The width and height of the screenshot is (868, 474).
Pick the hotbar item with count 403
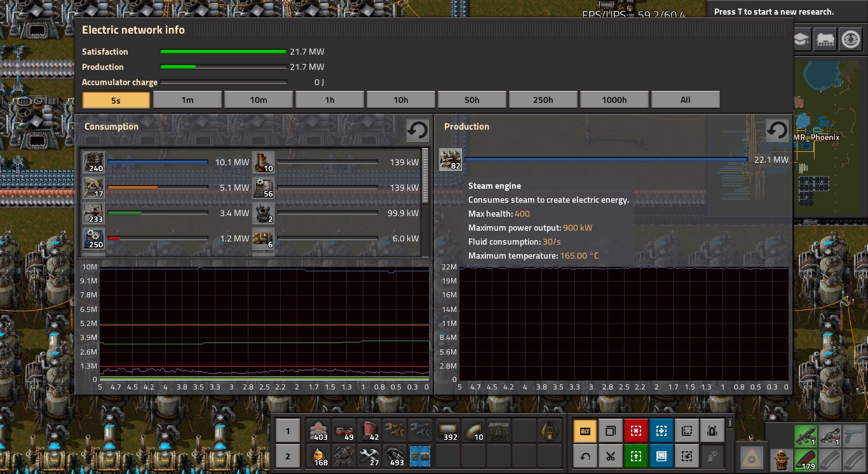pyautogui.click(x=318, y=430)
